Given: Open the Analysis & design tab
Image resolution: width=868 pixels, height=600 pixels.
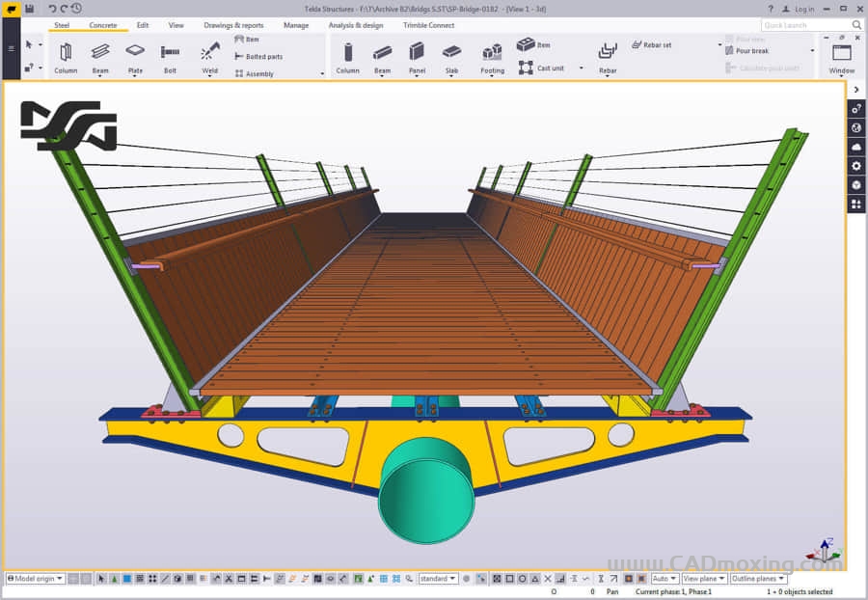Looking at the screenshot, I should pyautogui.click(x=355, y=25).
